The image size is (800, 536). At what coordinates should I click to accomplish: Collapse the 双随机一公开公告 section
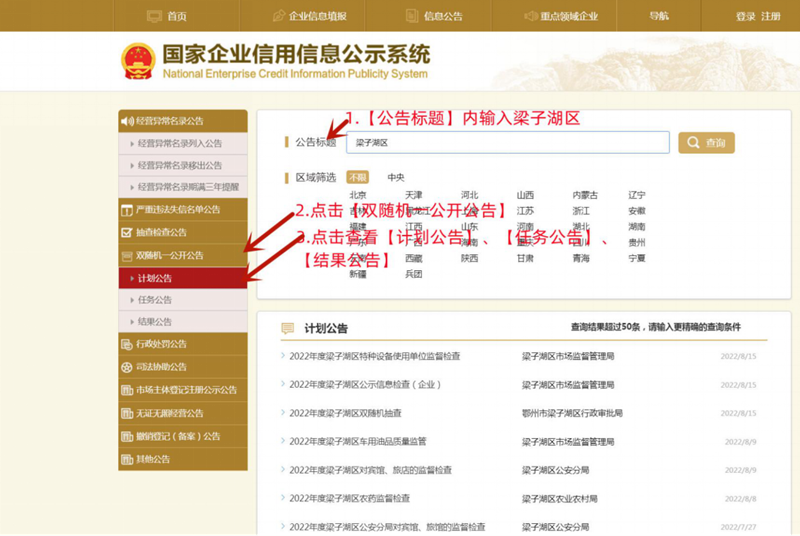coord(183,256)
